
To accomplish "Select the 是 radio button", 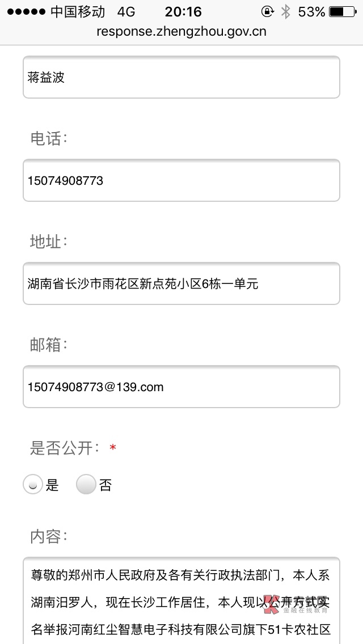I will coord(33,485).
